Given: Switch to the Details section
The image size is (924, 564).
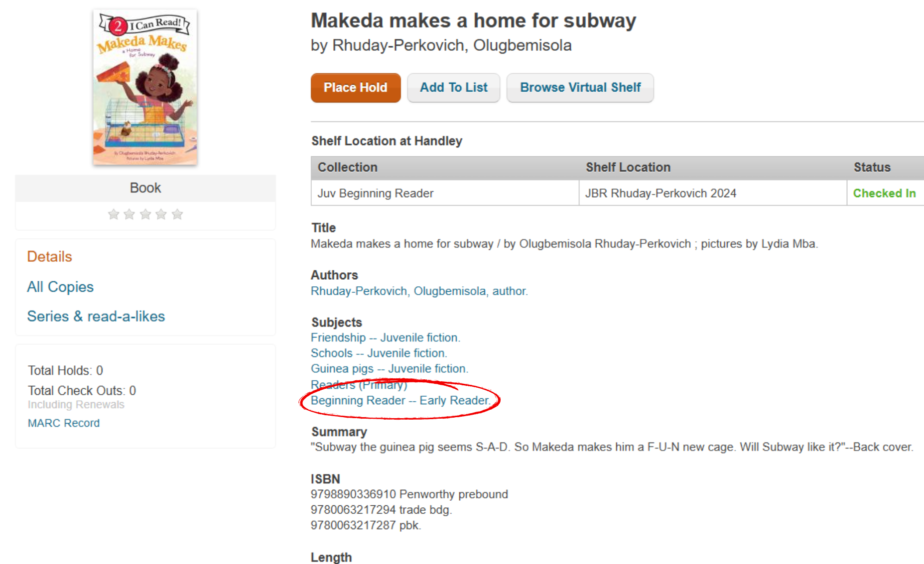Looking at the screenshot, I should click(49, 256).
